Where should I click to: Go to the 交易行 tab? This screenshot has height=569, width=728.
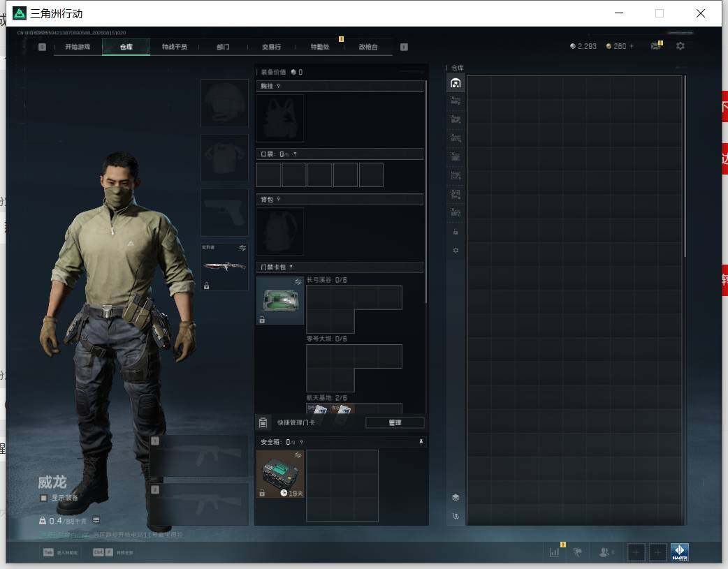271,47
